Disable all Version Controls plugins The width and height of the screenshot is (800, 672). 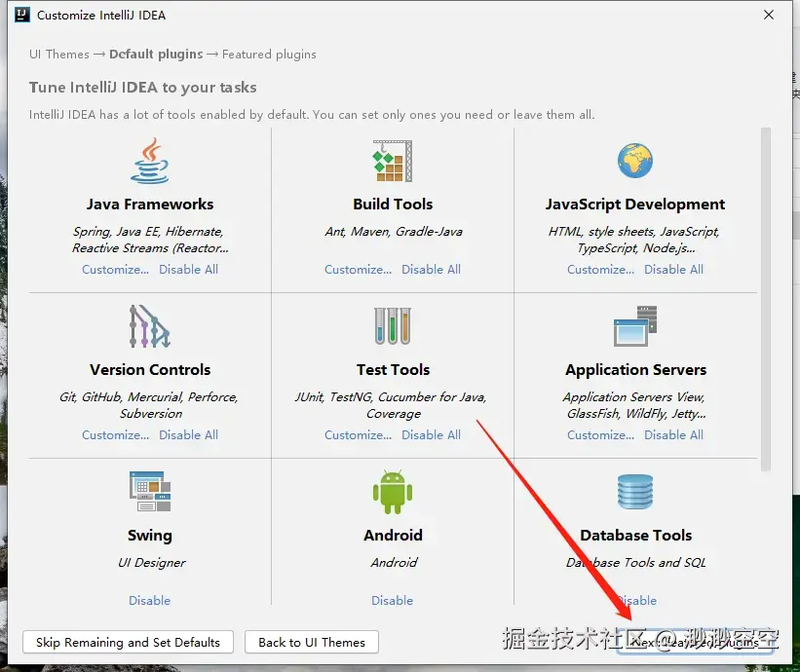188,435
